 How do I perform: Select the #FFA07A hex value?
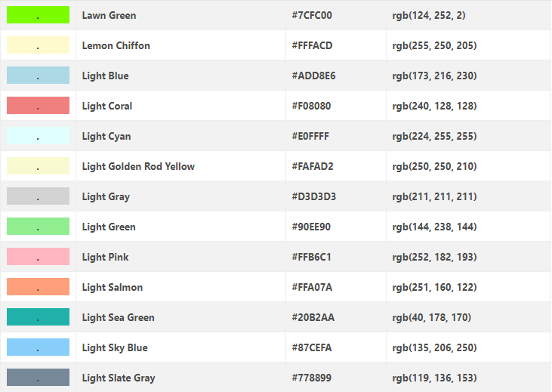312,287
